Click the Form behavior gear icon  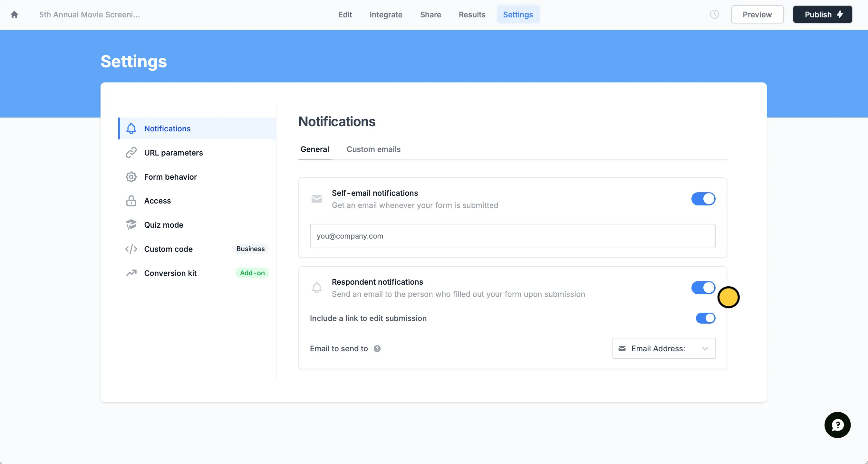(131, 177)
